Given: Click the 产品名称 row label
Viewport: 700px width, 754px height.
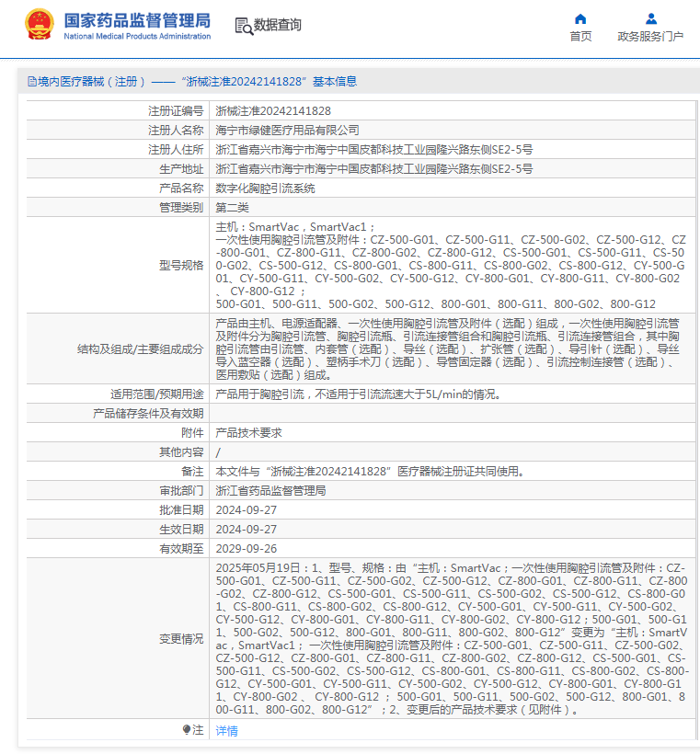Looking at the screenshot, I should 181,188.
